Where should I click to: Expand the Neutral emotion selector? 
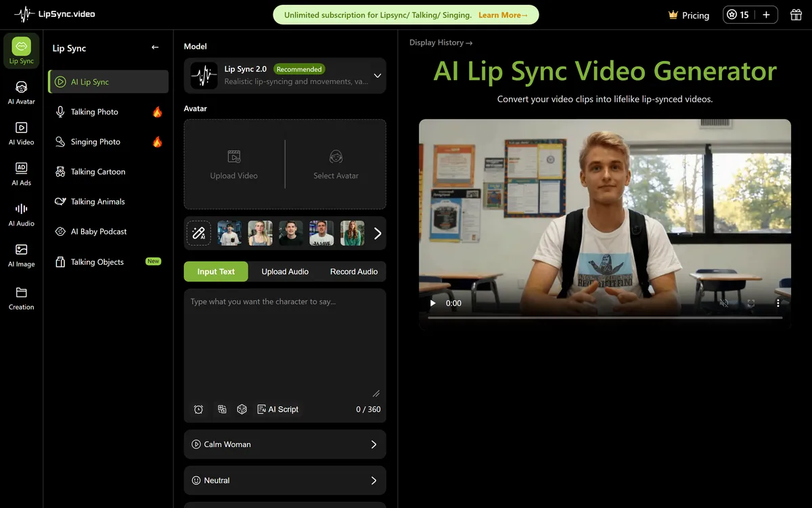point(285,480)
